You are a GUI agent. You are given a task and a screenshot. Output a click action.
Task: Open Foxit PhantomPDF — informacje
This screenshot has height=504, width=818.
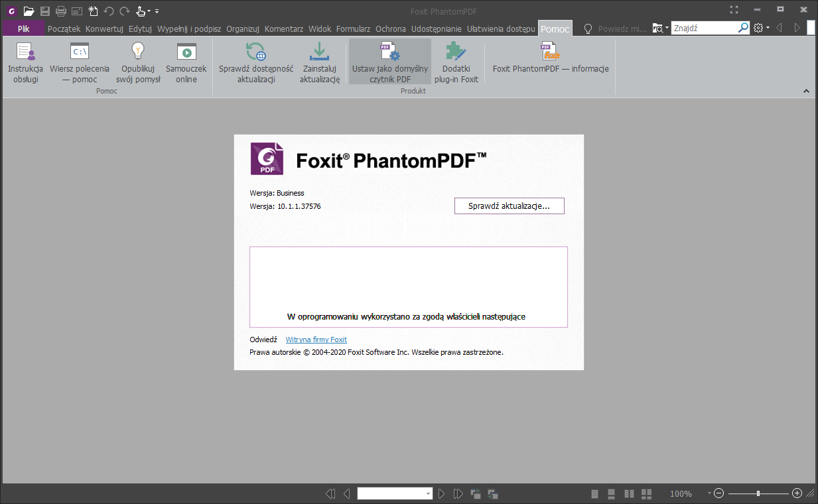[551, 58]
